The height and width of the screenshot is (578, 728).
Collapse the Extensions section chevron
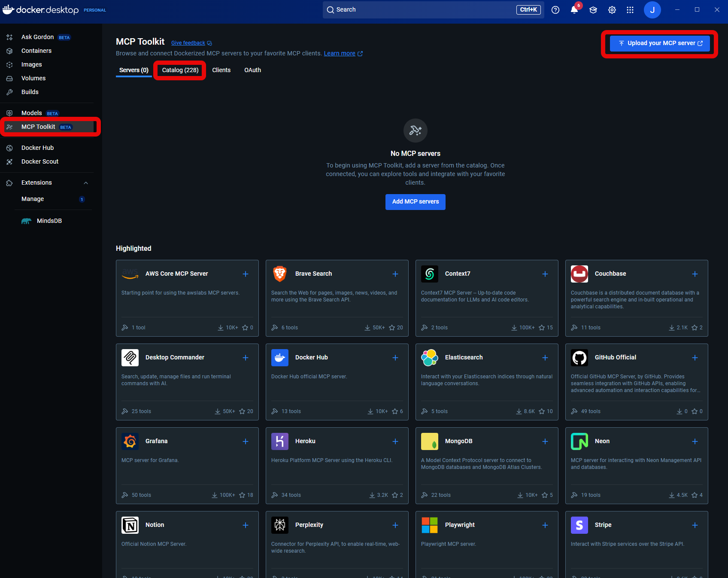point(86,183)
